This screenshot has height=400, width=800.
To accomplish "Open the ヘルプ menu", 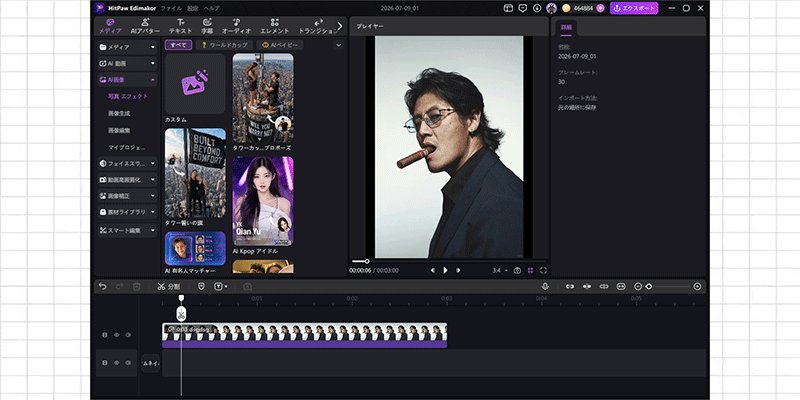I will pos(211,8).
